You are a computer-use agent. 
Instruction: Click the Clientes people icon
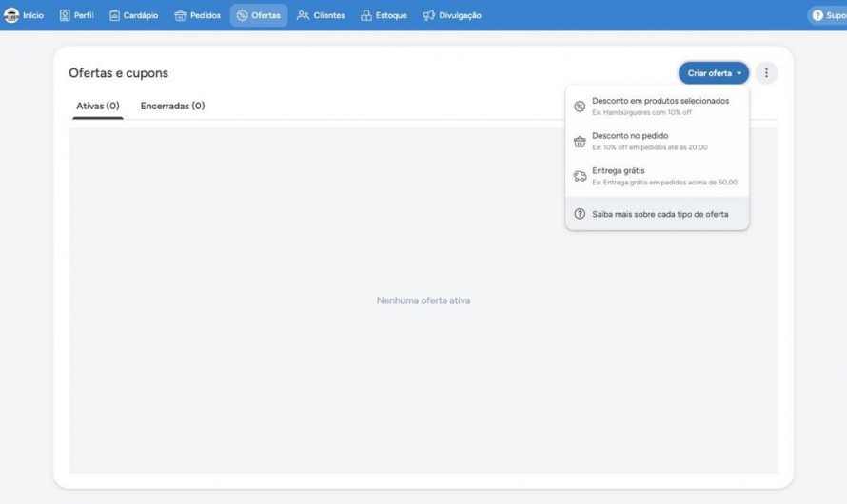click(303, 15)
